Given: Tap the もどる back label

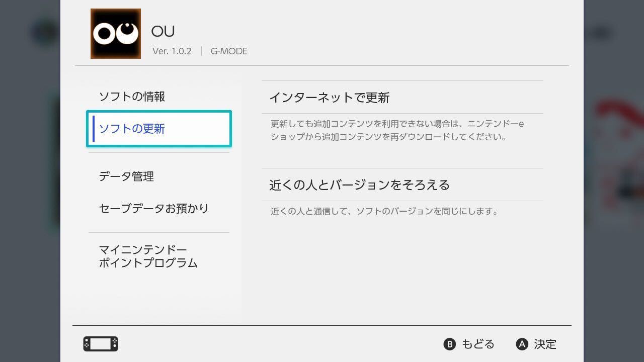Looking at the screenshot, I should tap(478, 344).
